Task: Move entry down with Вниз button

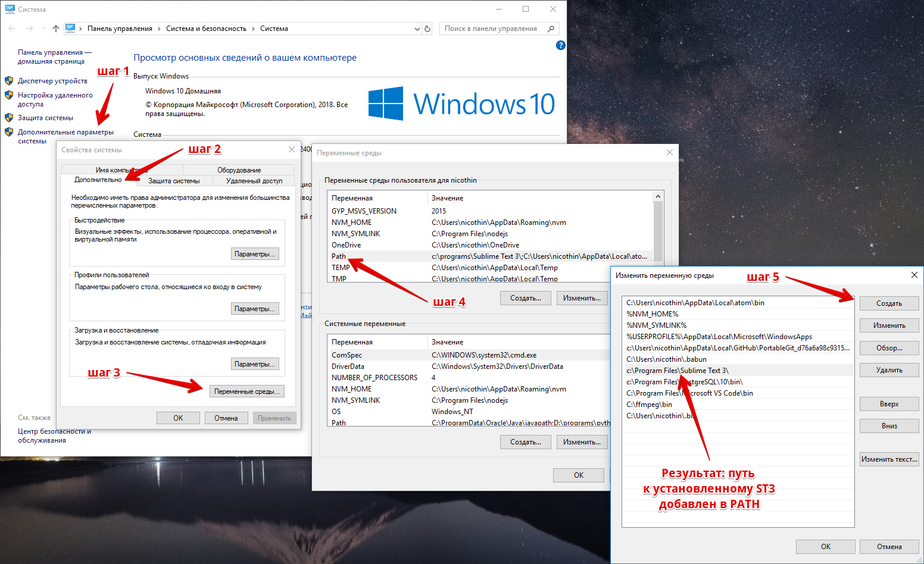Action: point(889,426)
